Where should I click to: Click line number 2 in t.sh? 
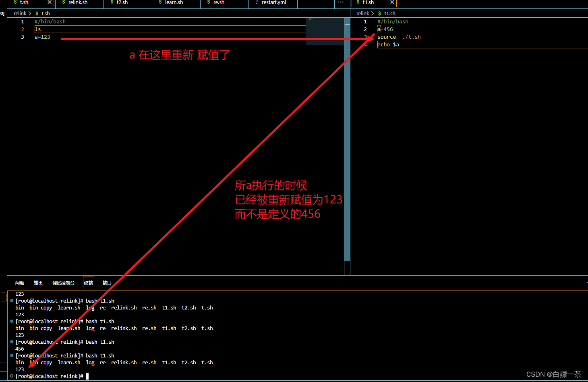(x=23, y=29)
